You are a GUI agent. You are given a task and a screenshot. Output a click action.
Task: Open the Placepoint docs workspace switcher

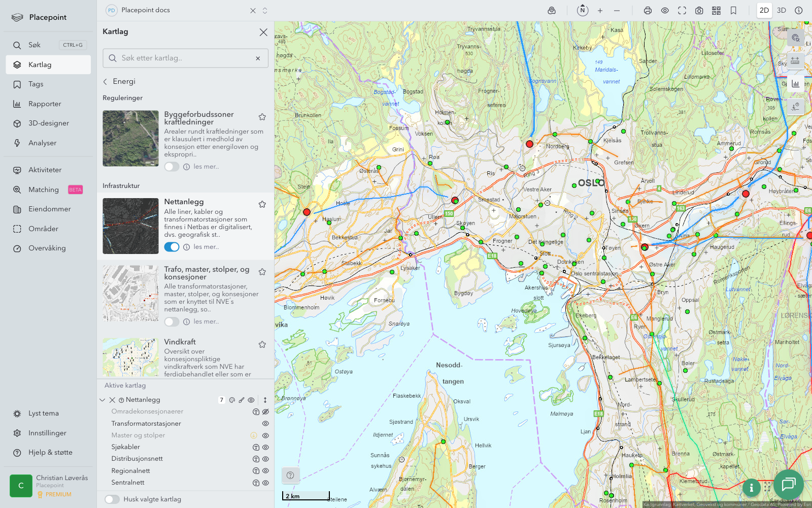(x=264, y=11)
